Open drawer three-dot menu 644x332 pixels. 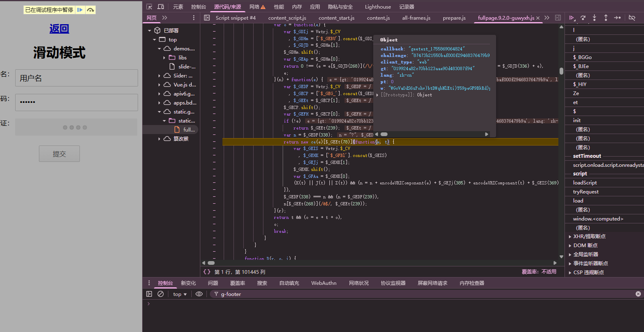pos(149,283)
